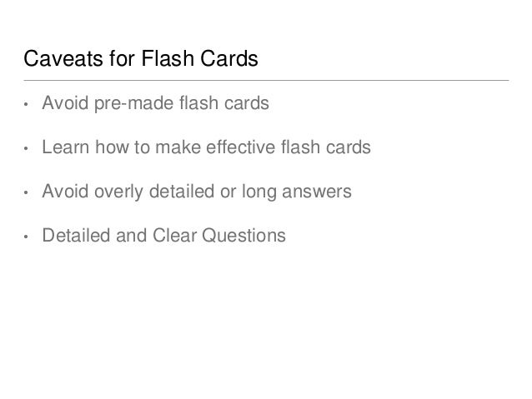The image size is (532, 399).
Task: Click the 'Detailed and Clear Questions' bullet text
Action: pos(164,235)
